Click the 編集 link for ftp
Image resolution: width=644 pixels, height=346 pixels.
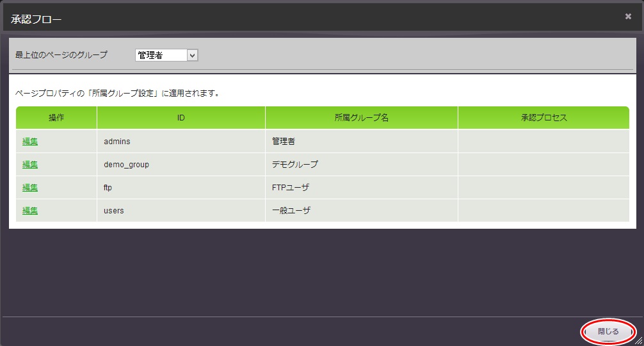pyautogui.click(x=30, y=187)
